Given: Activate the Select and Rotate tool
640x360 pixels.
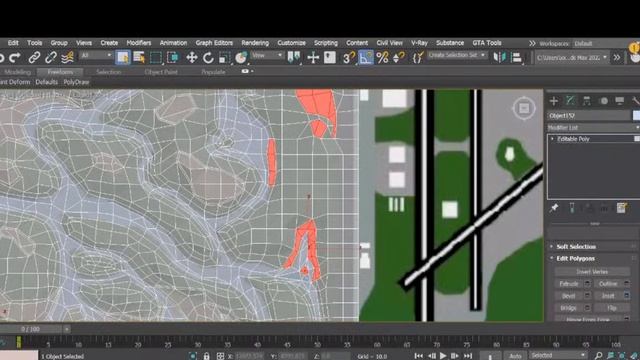Looking at the screenshot, I should 208,58.
